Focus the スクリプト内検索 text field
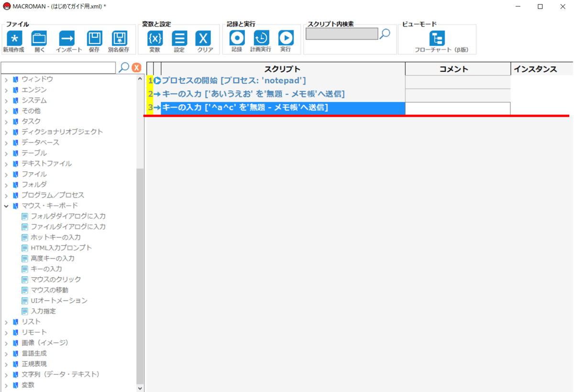The width and height of the screenshot is (574, 392). click(x=342, y=33)
